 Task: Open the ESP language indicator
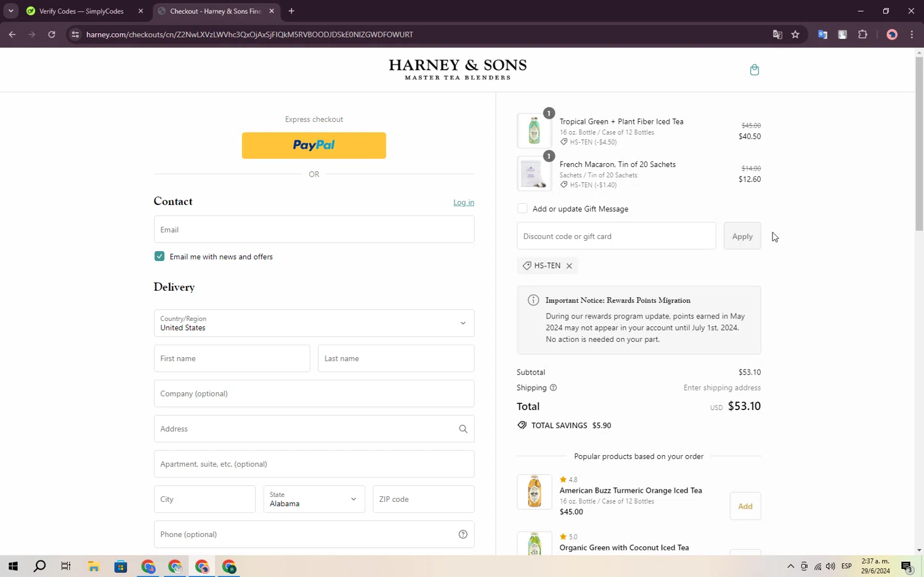(x=846, y=567)
